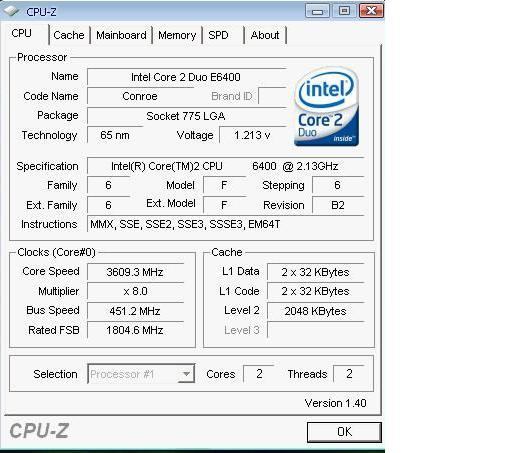The width and height of the screenshot is (512, 453).
Task: Open the Processor #1 selection dropdown
Action: coord(141,374)
